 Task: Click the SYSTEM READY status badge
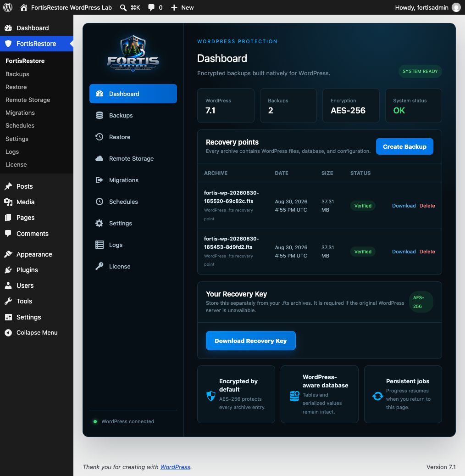pyautogui.click(x=420, y=71)
